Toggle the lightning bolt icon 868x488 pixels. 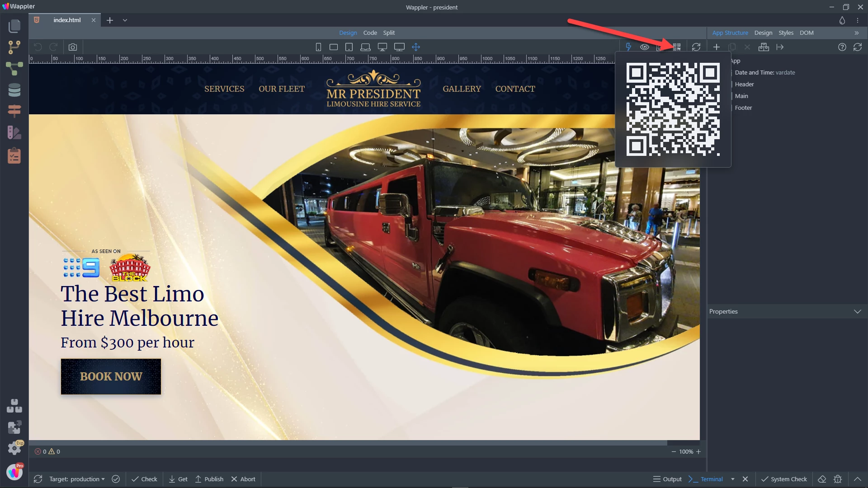[628, 47]
